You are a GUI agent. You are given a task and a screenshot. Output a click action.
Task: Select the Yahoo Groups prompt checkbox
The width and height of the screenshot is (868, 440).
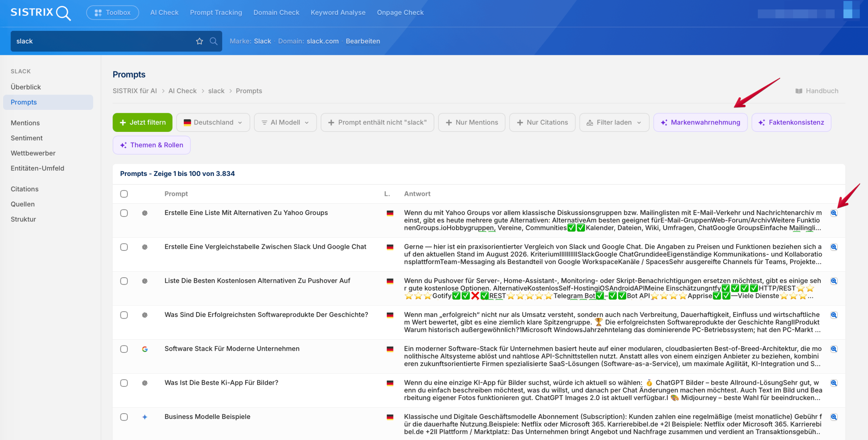pos(124,213)
